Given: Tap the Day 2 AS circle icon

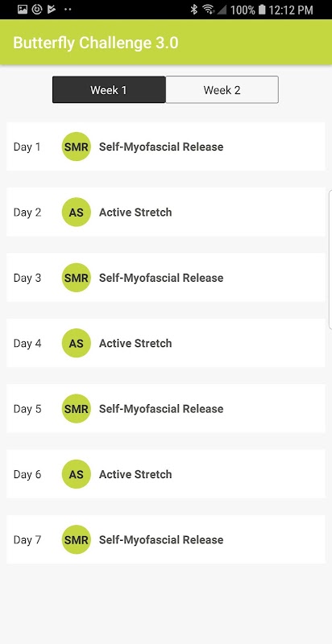Looking at the screenshot, I should point(76,213).
